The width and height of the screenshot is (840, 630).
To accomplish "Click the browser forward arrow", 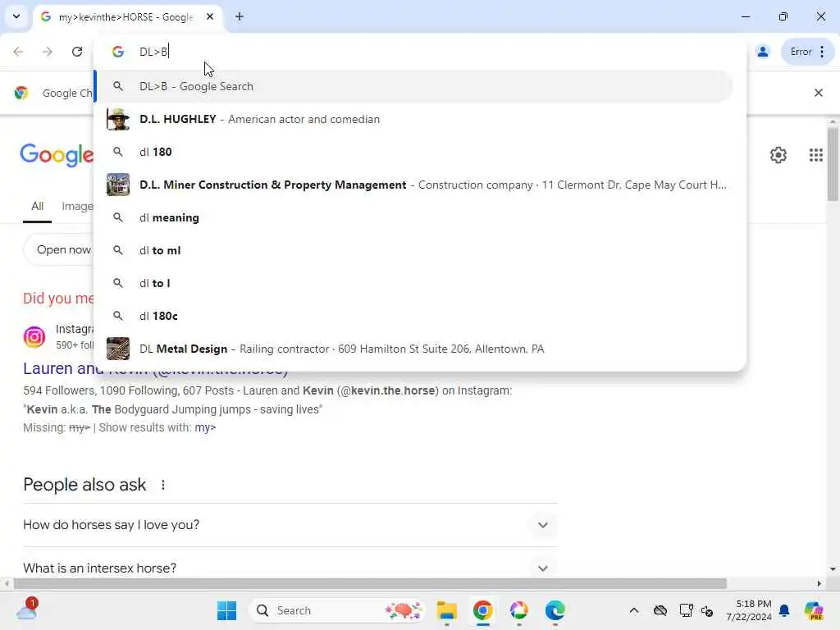I will pos(48,52).
